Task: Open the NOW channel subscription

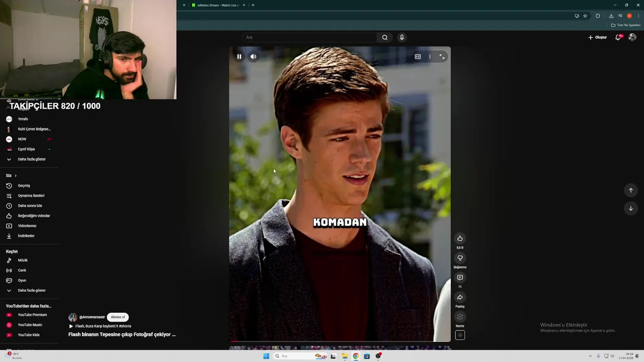Action: [29, 139]
